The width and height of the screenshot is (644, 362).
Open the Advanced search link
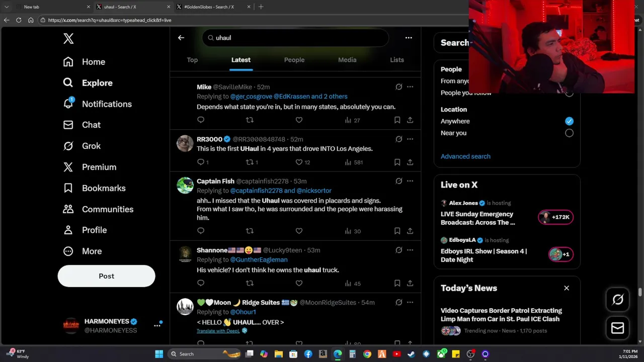(x=465, y=156)
